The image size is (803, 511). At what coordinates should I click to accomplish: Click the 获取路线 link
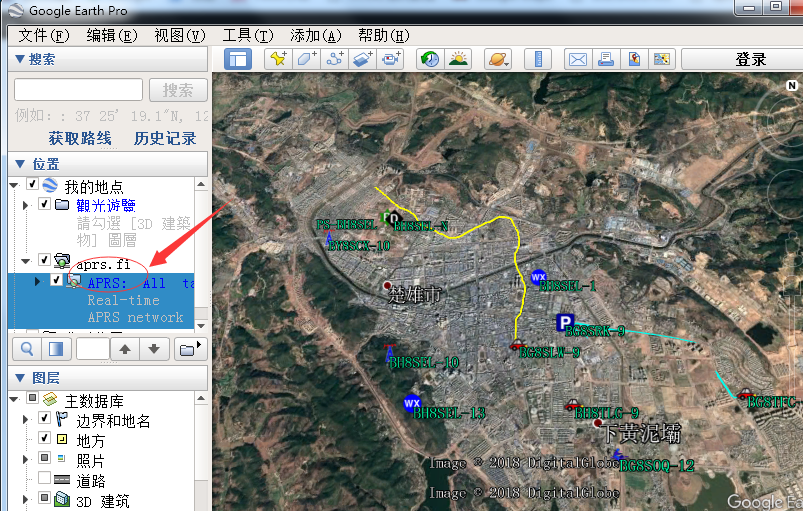point(80,138)
